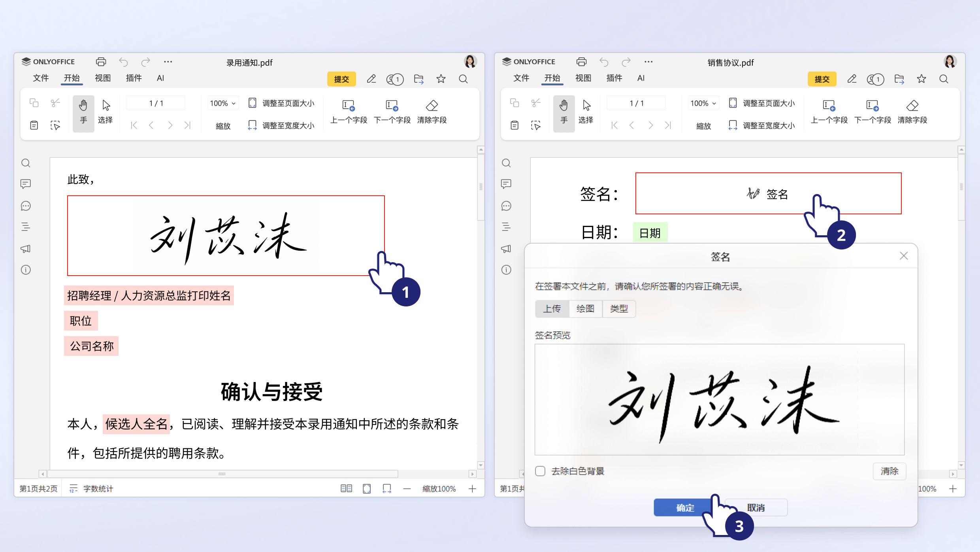Click 清除字段 eraser in 销售协议.pdf toolbar
This screenshot has height=552, width=980.
click(912, 112)
